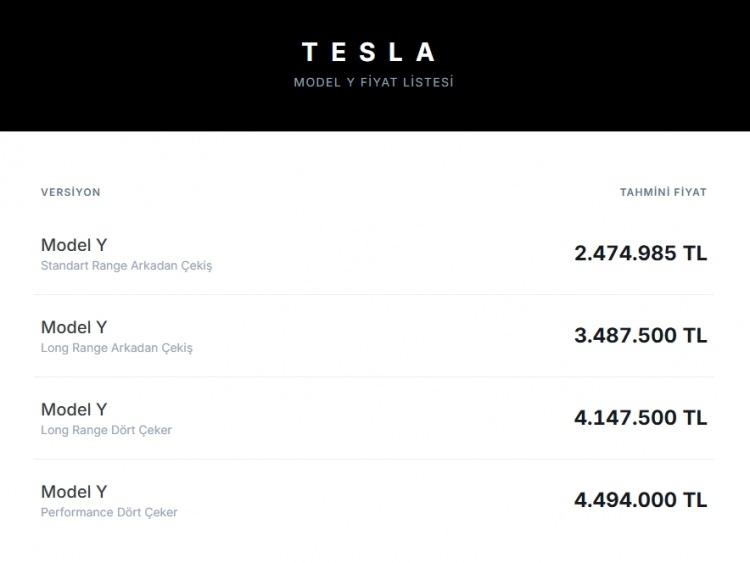The image size is (750, 563).
Task: Select the VERSİYON column header
Action: [x=70, y=192]
